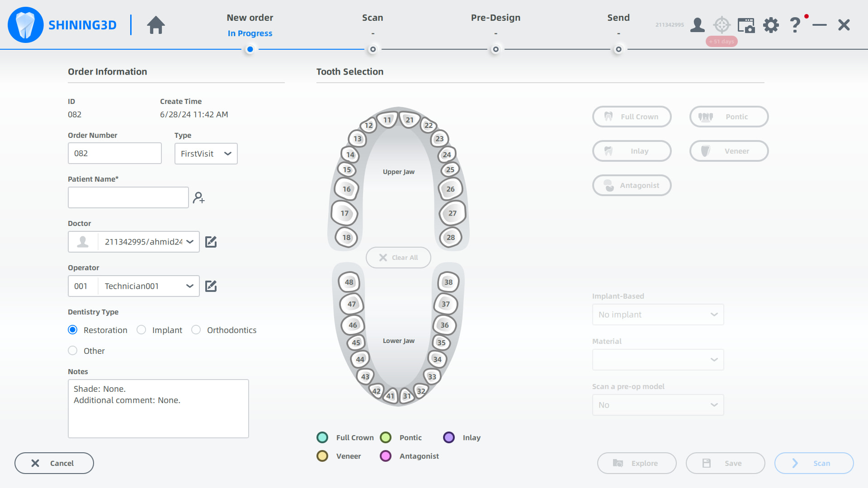Switch to the Pre-Design step
Viewport: 868px width, 488px height.
click(495, 18)
